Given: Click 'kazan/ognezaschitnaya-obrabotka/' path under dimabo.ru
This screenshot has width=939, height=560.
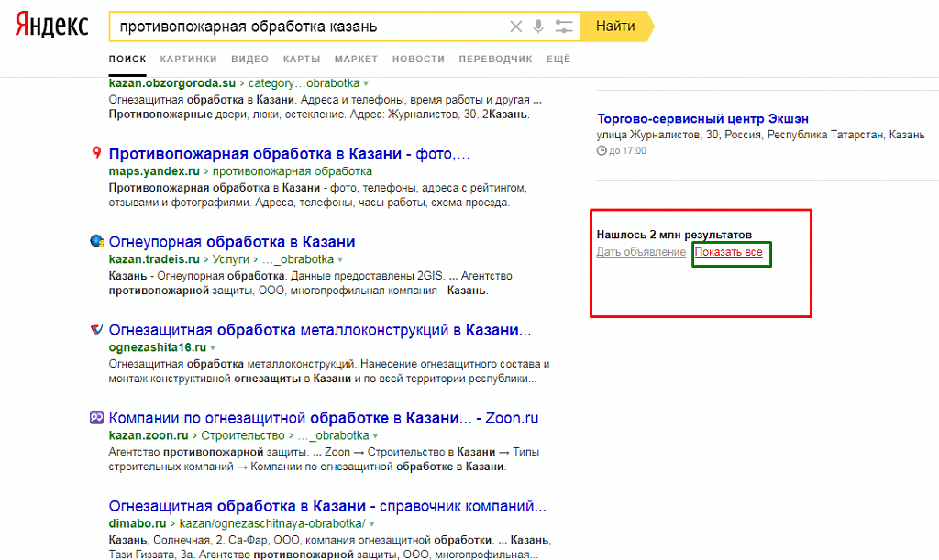Looking at the screenshot, I should [272, 523].
